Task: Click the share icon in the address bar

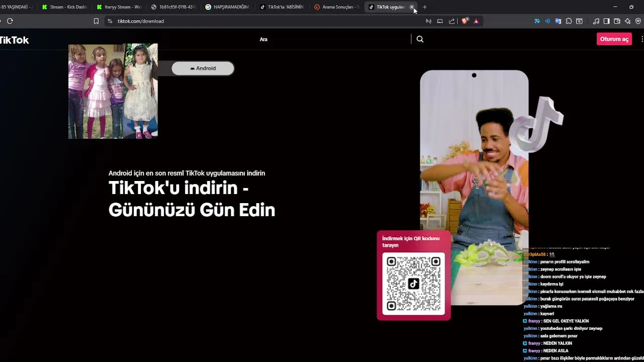Action: click(x=452, y=21)
